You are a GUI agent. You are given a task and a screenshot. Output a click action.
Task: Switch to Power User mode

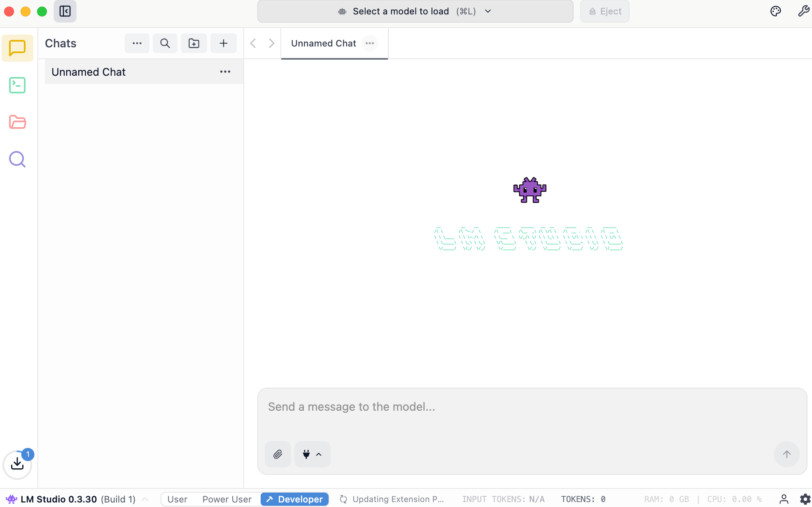(227, 499)
